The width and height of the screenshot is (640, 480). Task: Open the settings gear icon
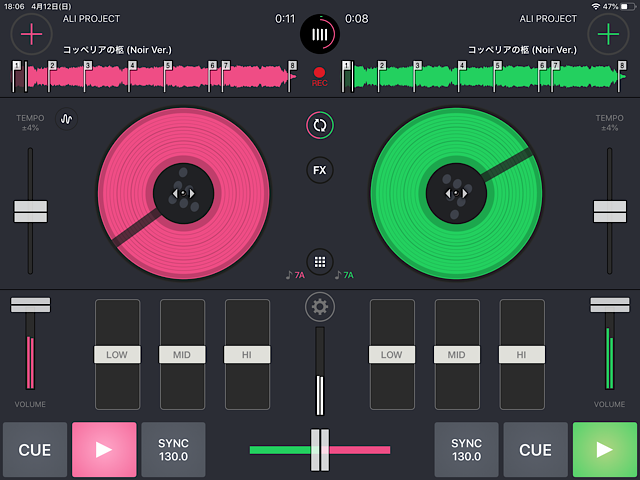(320, 307)
